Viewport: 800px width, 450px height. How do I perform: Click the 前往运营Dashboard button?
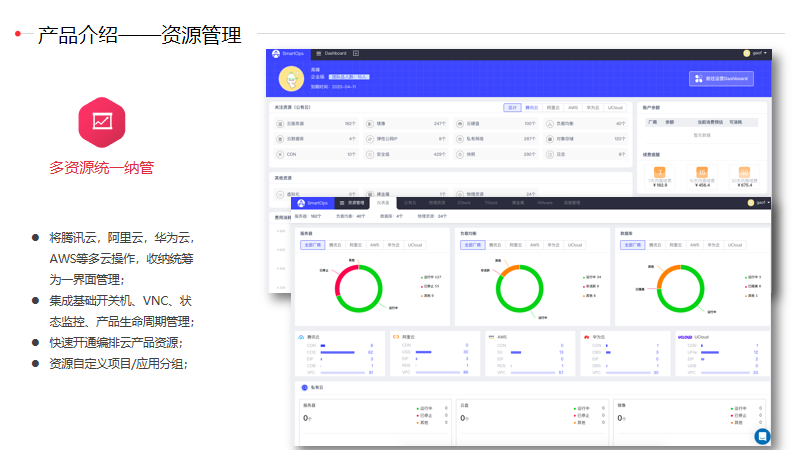[721, 79]
